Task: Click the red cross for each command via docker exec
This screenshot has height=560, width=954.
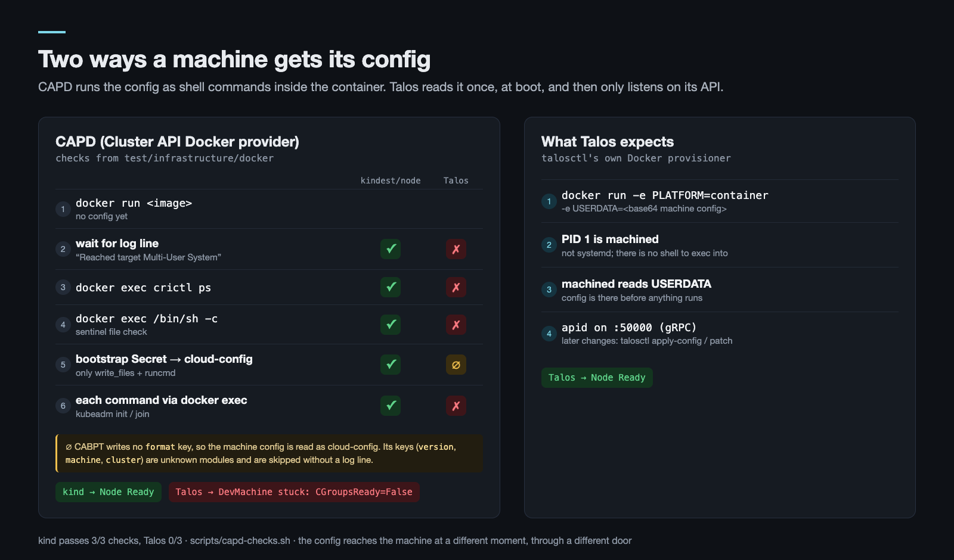Action: click(x=456, y=406)
